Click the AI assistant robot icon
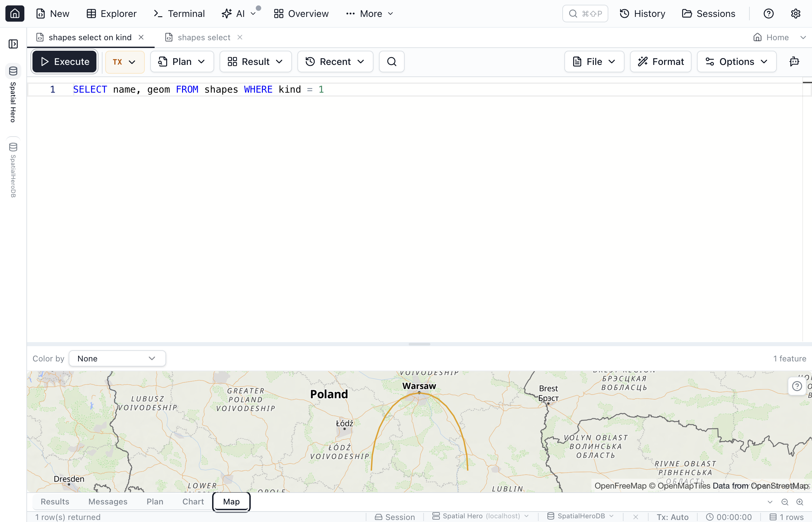812x522 pixels. 794,62
